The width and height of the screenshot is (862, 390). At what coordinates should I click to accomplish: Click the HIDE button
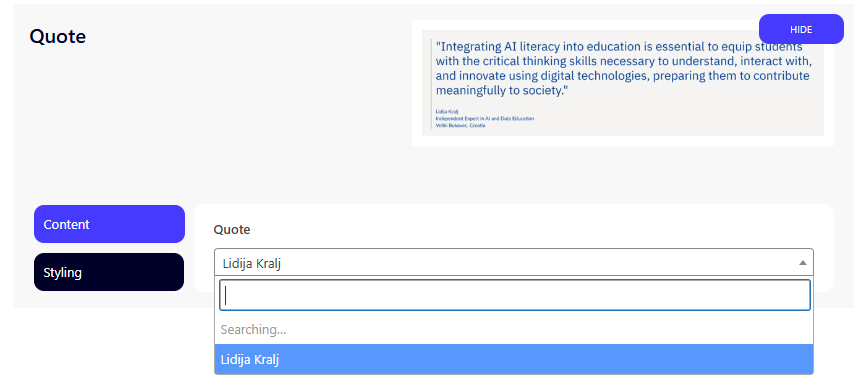(801, 29)
